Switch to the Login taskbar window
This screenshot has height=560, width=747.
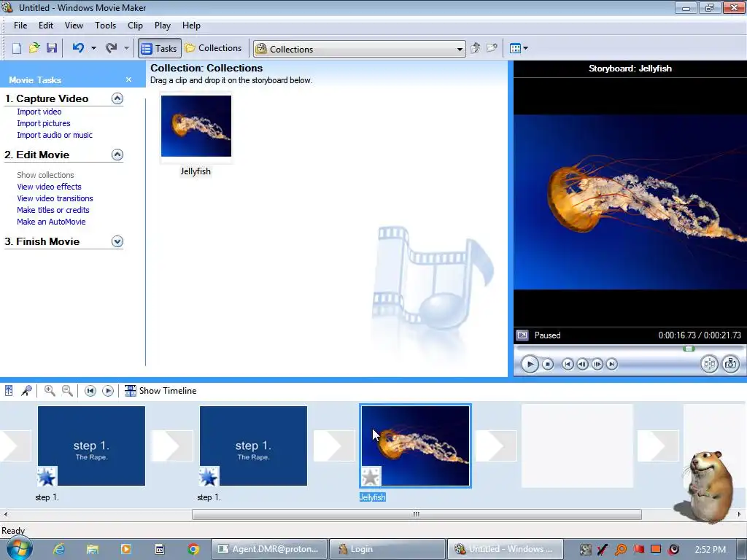point(387,549)
